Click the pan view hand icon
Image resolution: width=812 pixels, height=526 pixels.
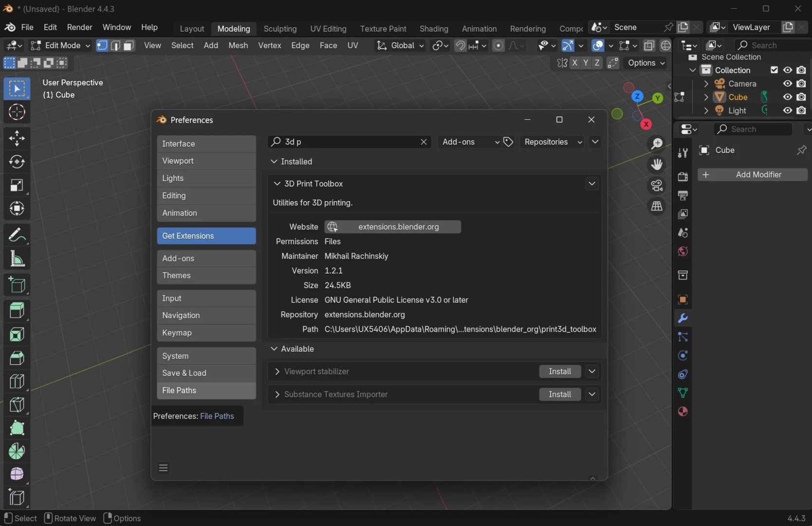pos(657,165)
